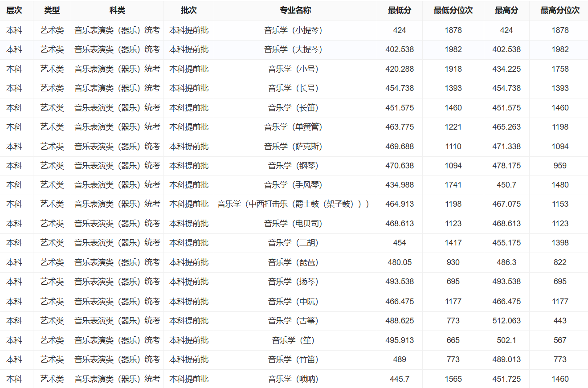Click the 科类 column header

click(117, 10)
